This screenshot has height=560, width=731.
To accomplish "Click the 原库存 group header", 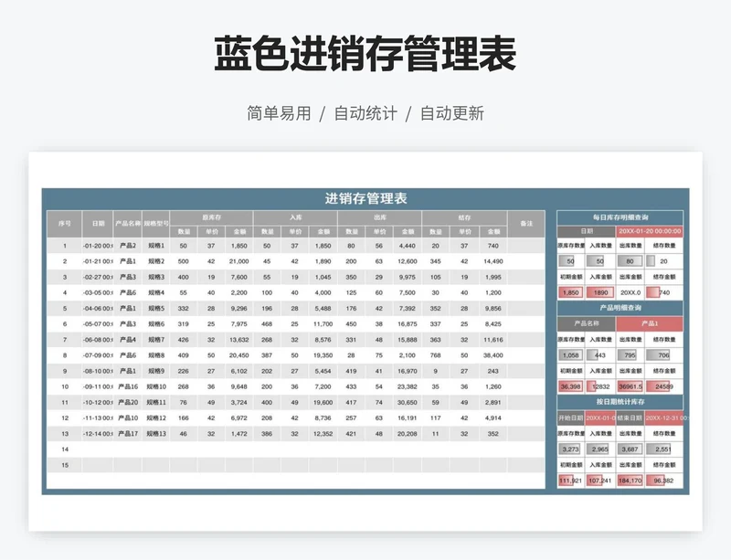I will tap(212, 217).
